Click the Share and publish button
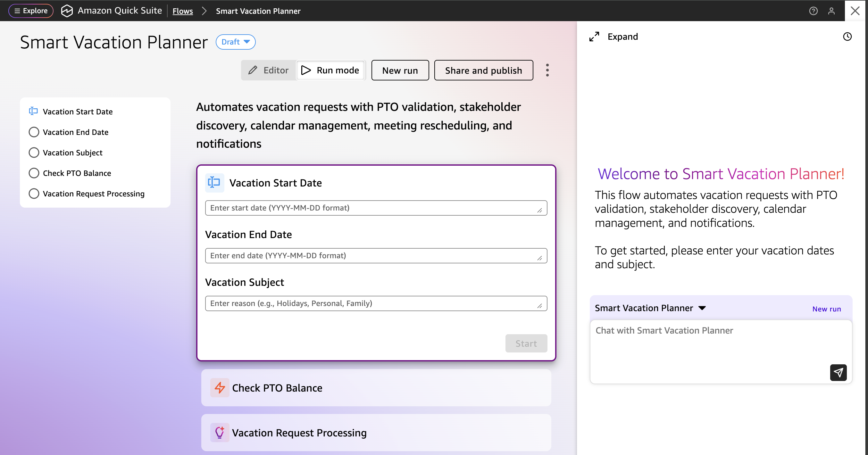 [483, 70]
